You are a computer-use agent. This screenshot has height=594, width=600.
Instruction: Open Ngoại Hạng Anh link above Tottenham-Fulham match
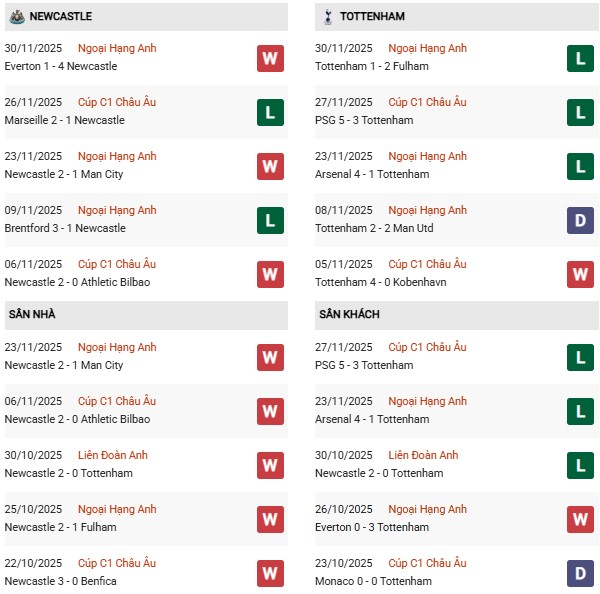pos(428,48)
